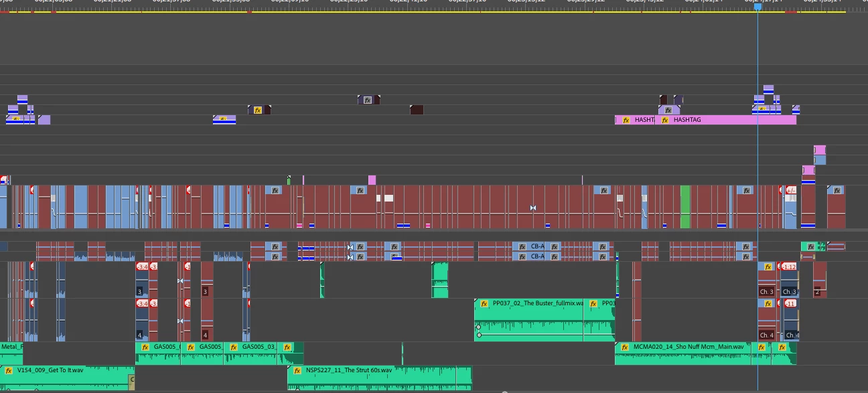Click fx badge on lilac clip above HASHTAG
This screenshot has width=868, height=393.
(x=668, y=110)
